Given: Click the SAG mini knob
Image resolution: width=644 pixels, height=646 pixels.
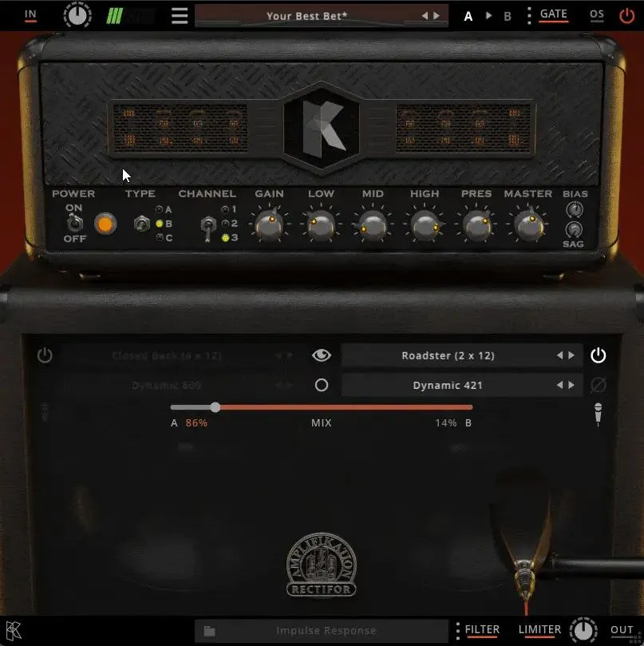Looking at the screenshot, I should coord(574,229).
